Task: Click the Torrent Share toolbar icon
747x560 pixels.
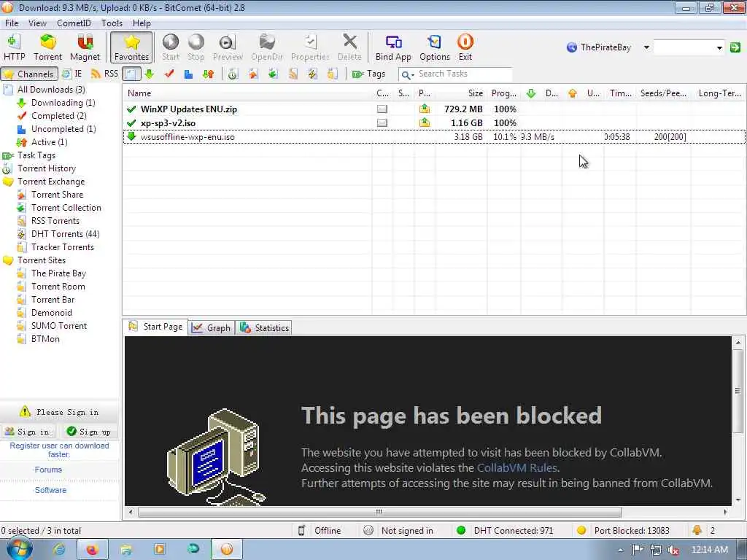Action: 252,74
